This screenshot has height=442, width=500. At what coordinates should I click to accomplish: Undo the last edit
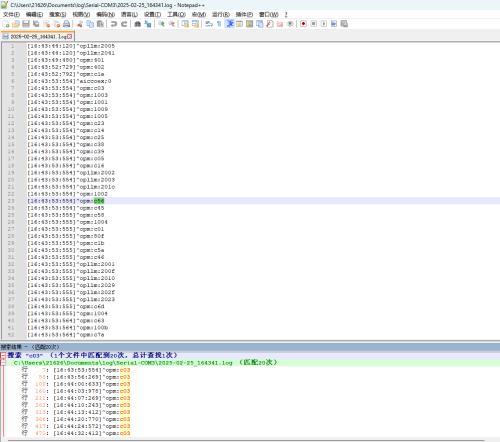coord(114,24)
